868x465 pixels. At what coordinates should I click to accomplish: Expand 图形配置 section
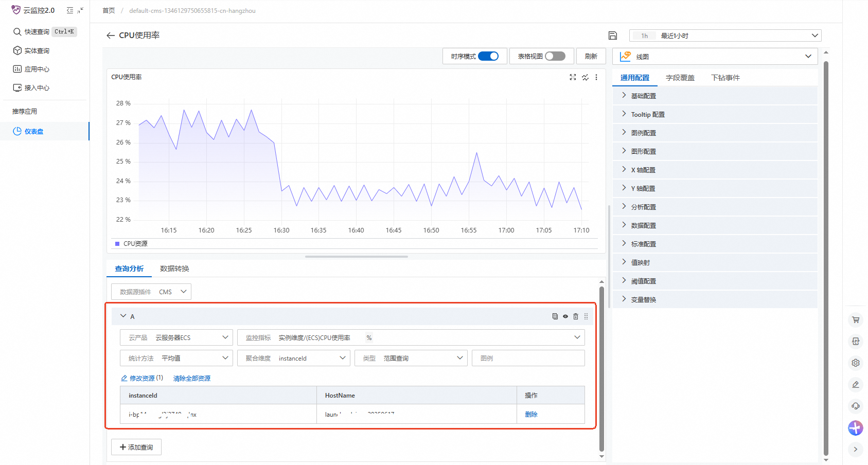point(715,151)
